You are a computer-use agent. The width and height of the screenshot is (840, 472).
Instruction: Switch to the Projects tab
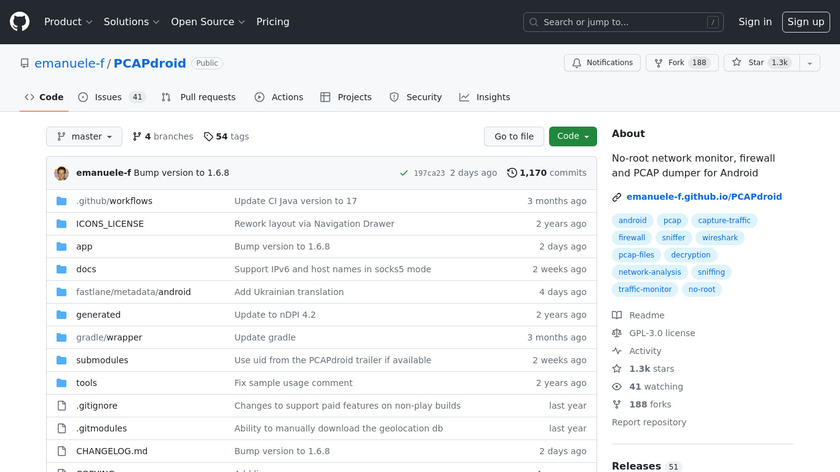(346, 98)
